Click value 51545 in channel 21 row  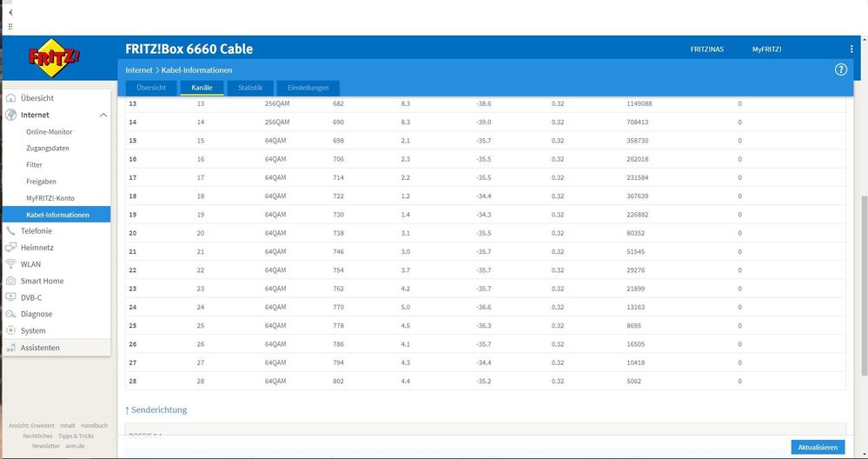(x=635, y=251)
